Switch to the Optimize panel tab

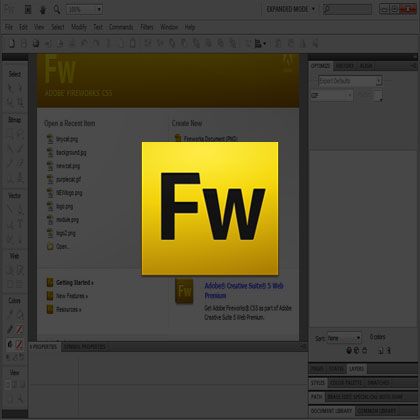tap(320, 66)
